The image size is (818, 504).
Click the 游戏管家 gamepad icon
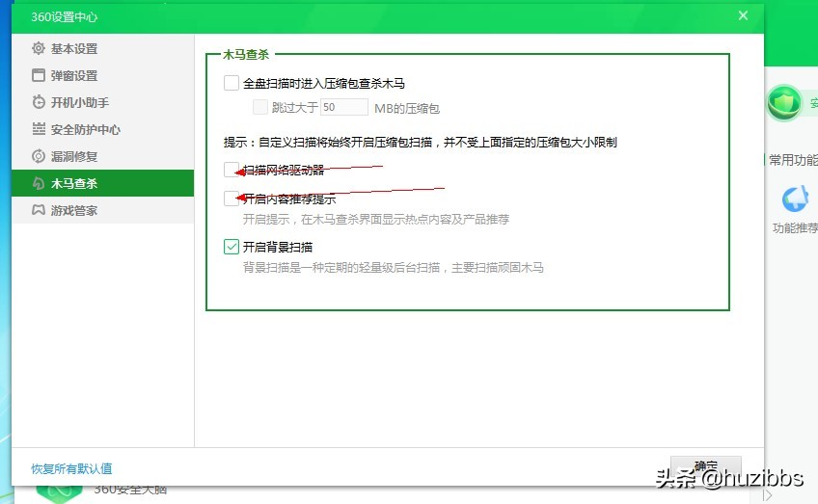pyautogui.click(x=39, y=210)
